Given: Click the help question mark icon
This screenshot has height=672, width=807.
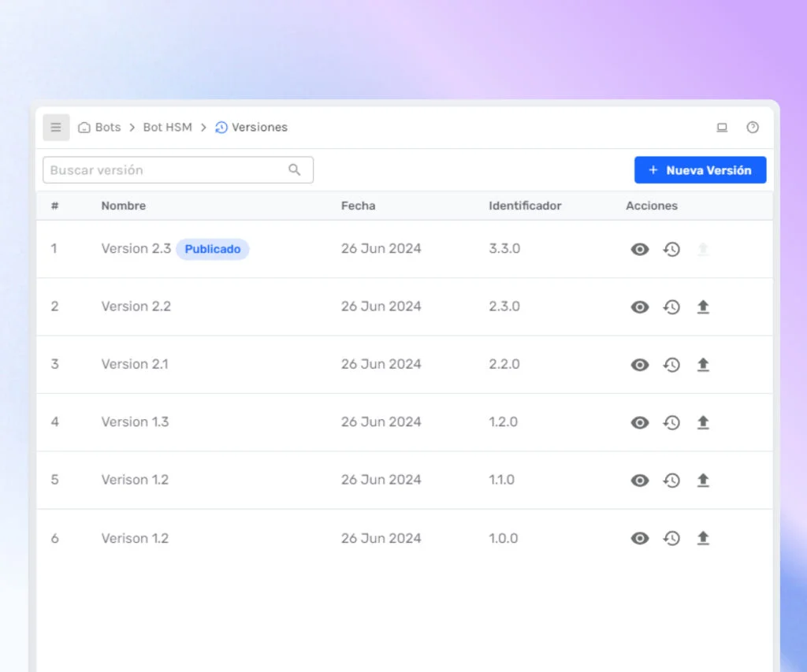Looking at the screenshot, I should (753, 128).
